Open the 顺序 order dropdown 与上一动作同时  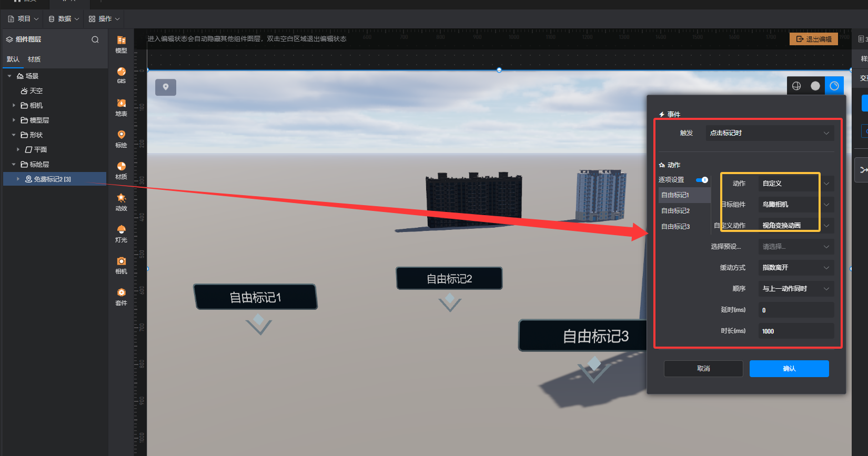pos(796,289)
